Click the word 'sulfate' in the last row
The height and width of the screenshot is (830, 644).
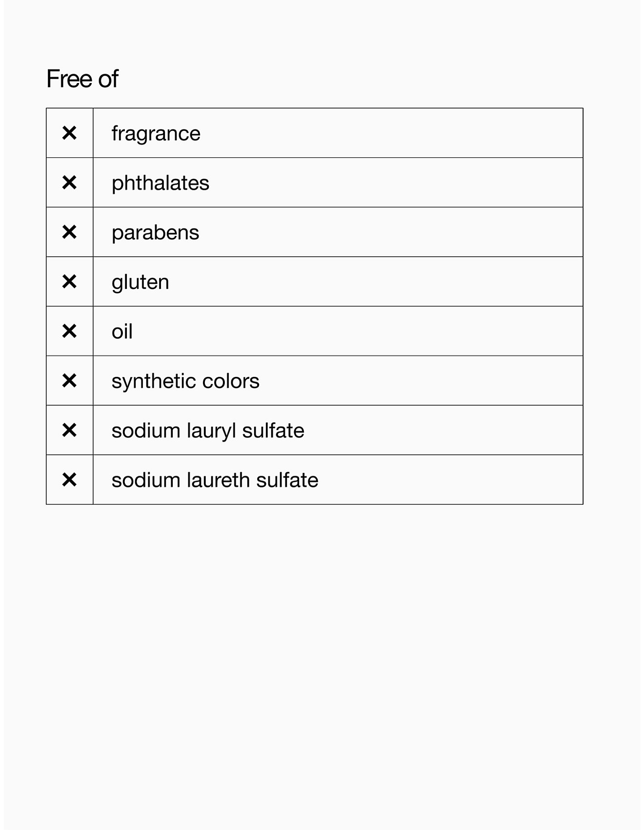[x=287, y=480]
